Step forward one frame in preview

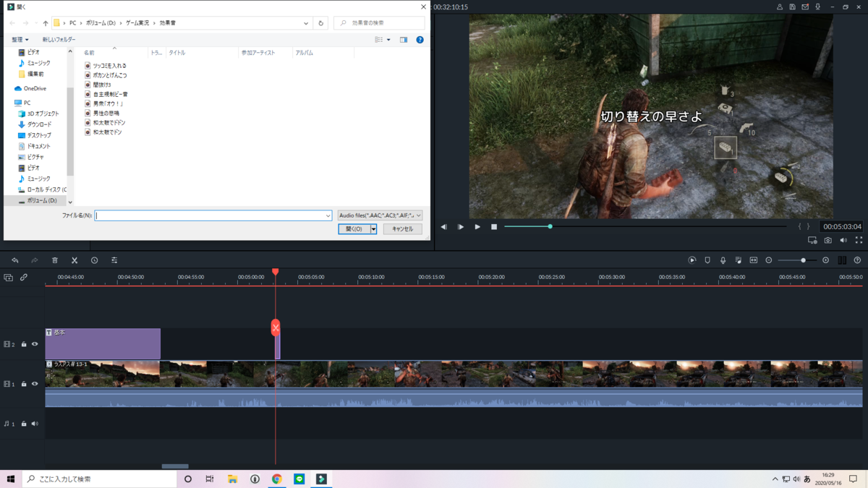(x=461, y=227)
